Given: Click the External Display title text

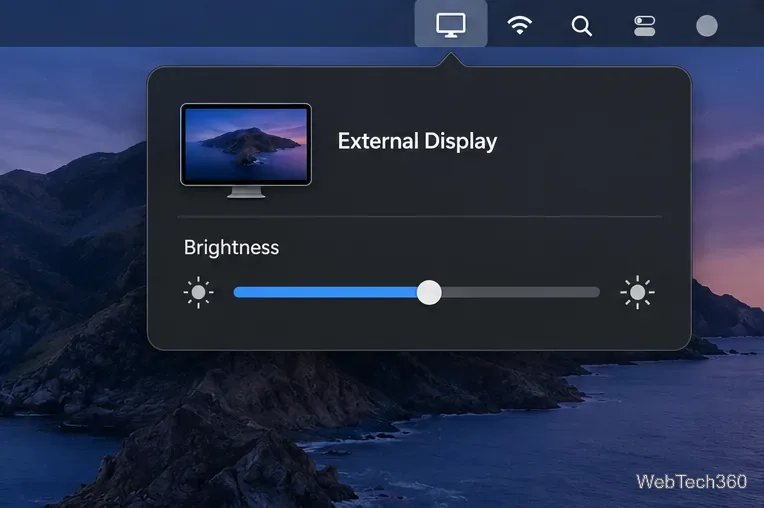Looking at the screenshot, I should coord(417,142).
